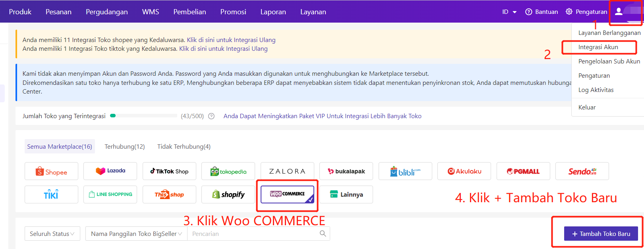The height and width of the screenshot is (249, 644).
Task: Open the ID language dropdown
Action: click(509, 12)
